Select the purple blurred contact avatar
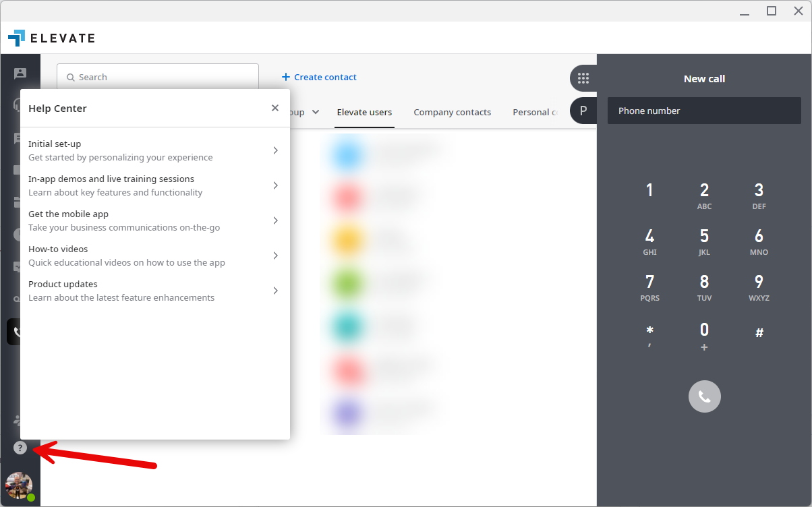 click(x=349, y=413)
